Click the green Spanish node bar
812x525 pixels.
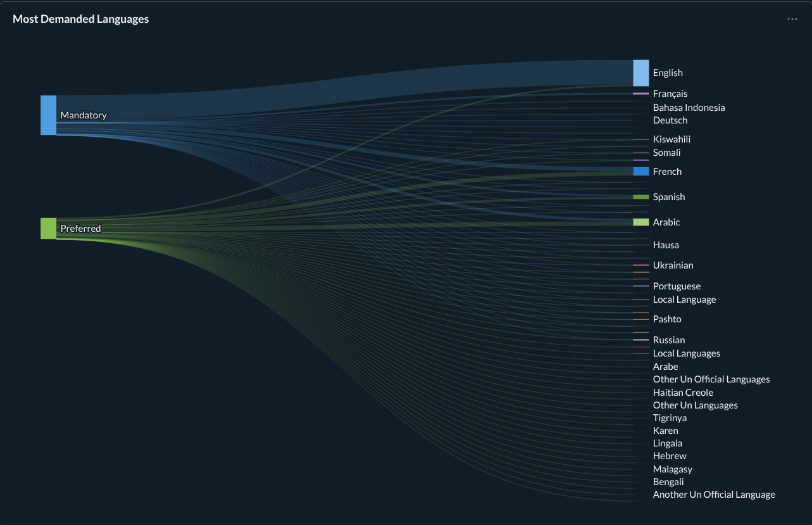[640, 197]
